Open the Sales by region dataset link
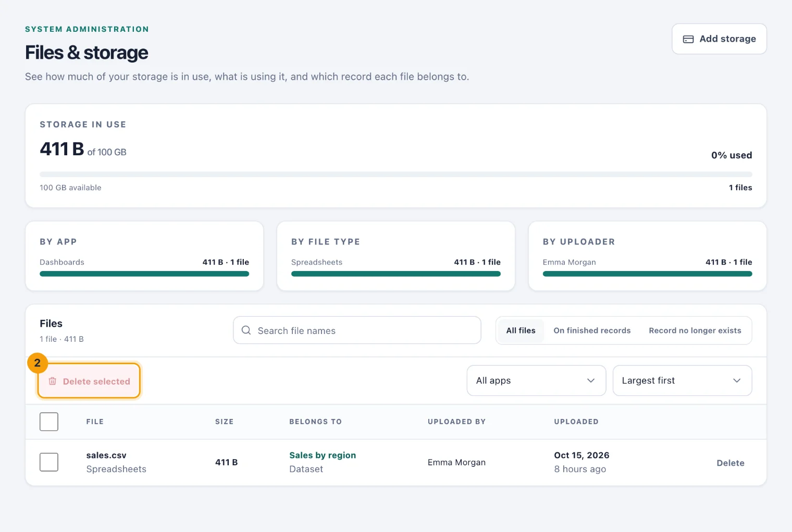 323,455
